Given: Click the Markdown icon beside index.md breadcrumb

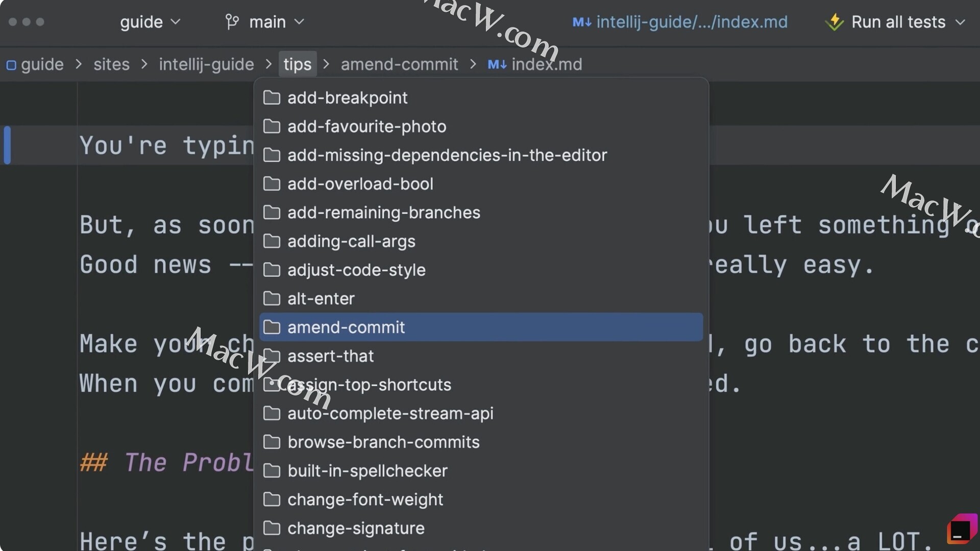Looking at the screenshot, I should [x=497, y=64].
